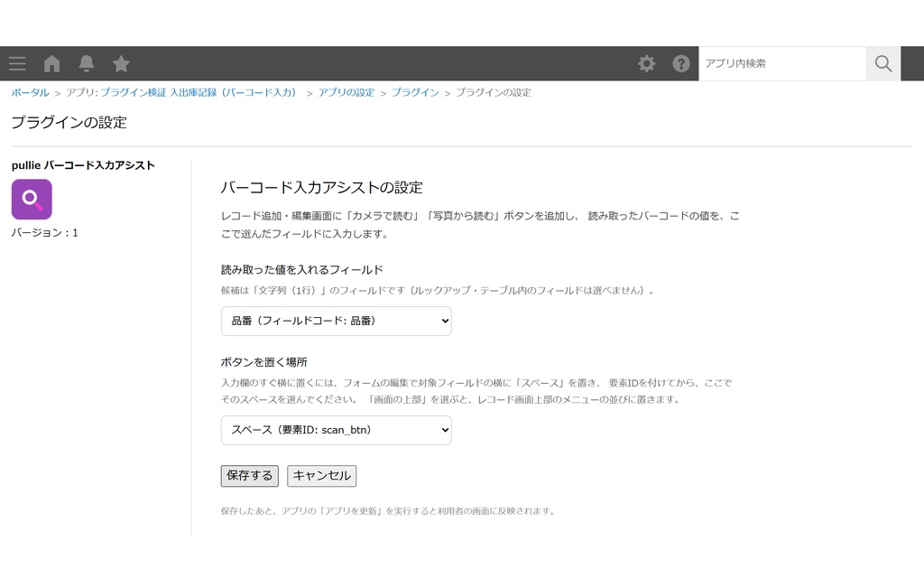Image resolution: width=924 pixels, height=578 pixels.
Task: Click the search magnifier button
Action: tap(882, 64)
